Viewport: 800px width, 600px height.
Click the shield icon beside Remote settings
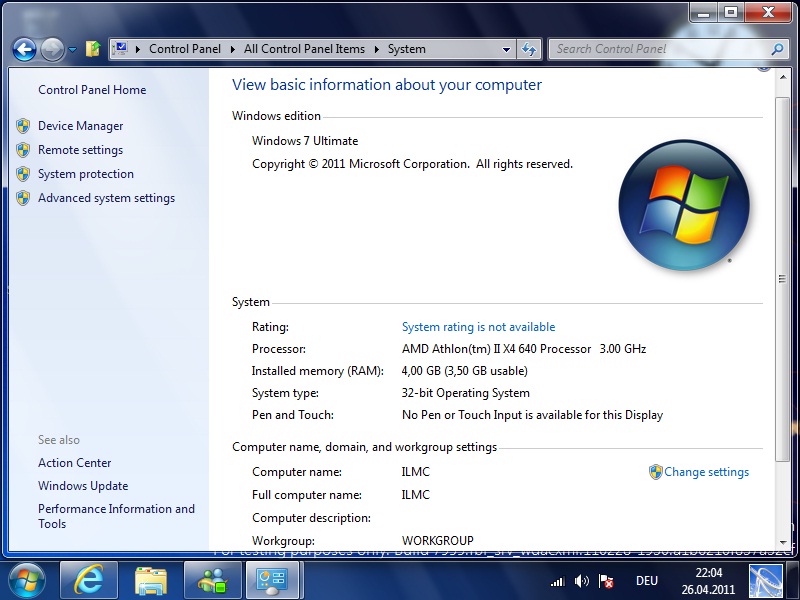(x=23, y=150)
